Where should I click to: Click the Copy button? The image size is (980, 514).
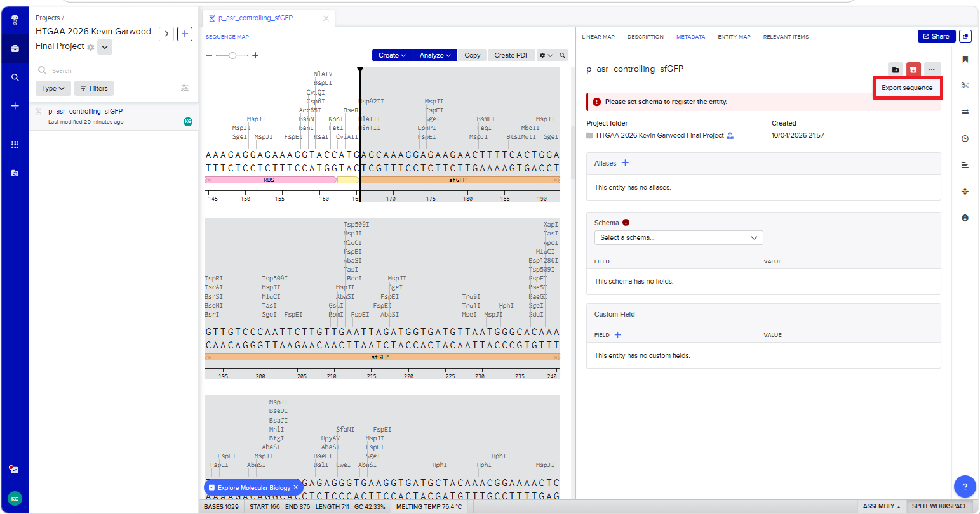[x=472, y=55]
